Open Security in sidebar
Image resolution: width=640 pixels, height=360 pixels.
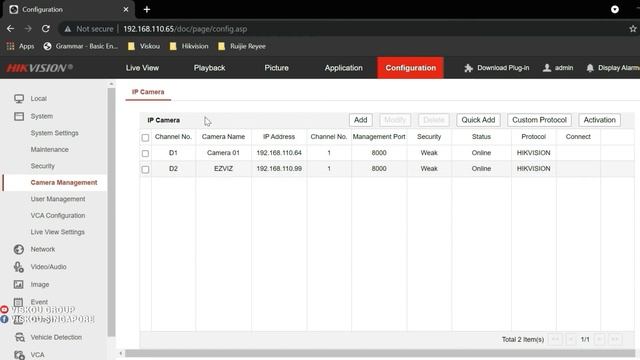tap(42, 166)
